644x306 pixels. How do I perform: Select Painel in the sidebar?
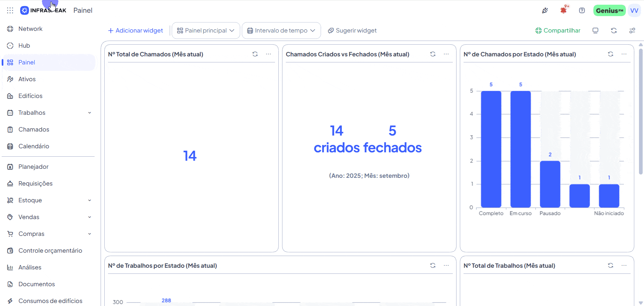click(x=49, y=62)
